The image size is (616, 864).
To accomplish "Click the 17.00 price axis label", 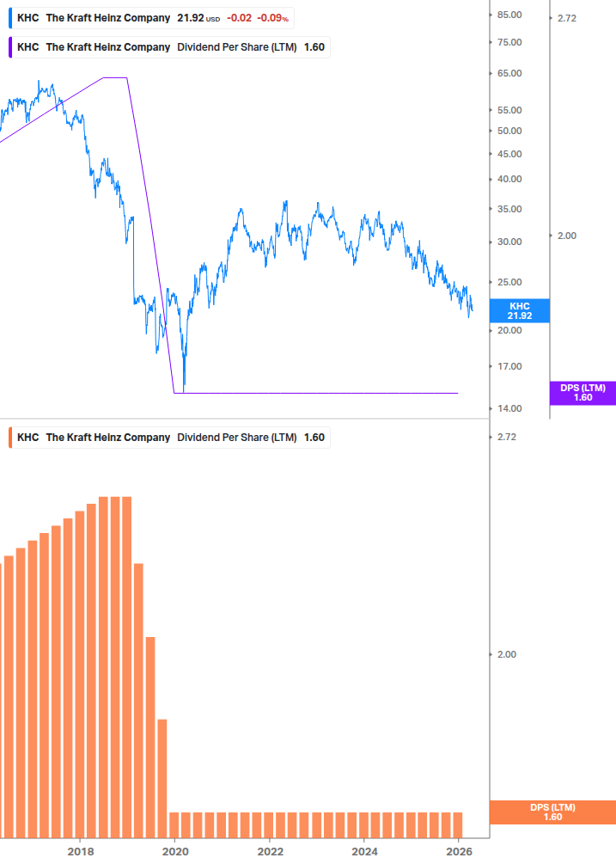I will pos(509,366).
